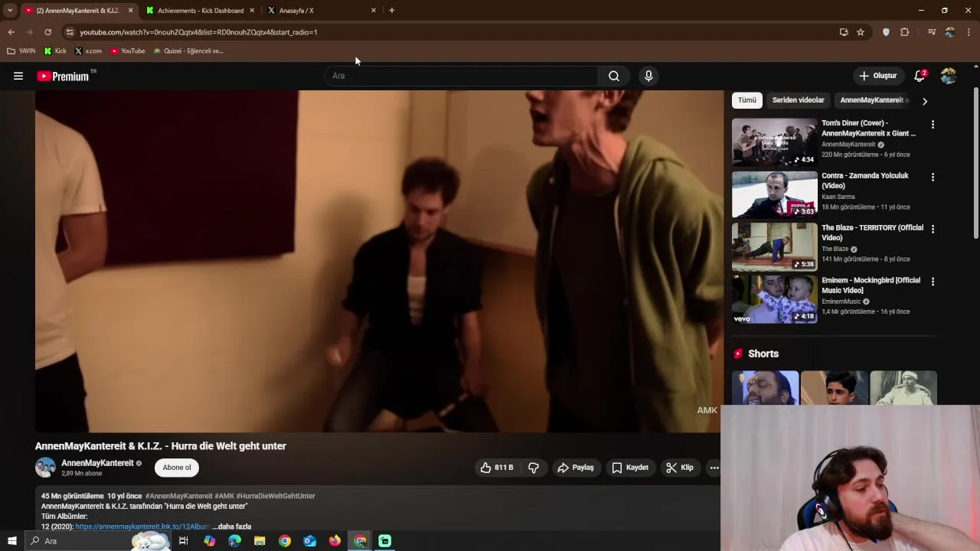Screen dimensions: 980x551
Task: Open AnnenMayKantereit channel avatar
Action: (45, 468)
